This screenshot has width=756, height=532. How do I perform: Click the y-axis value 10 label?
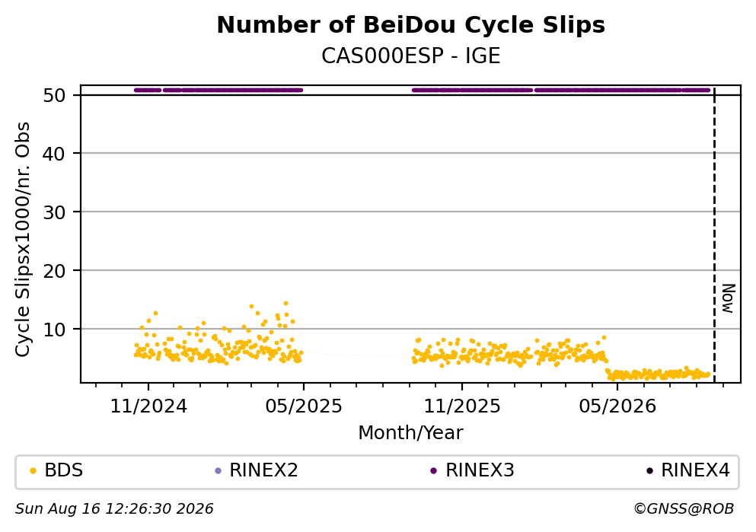point(54,330)
